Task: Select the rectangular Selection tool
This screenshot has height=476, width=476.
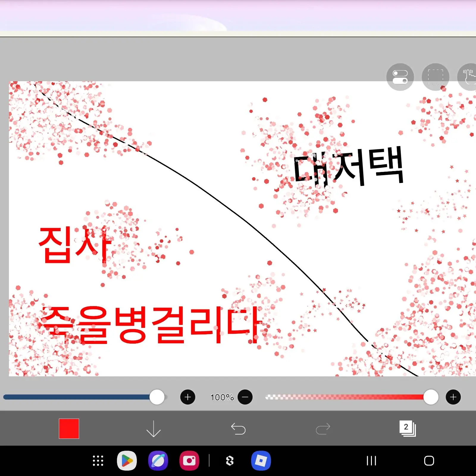Action: 435,77
